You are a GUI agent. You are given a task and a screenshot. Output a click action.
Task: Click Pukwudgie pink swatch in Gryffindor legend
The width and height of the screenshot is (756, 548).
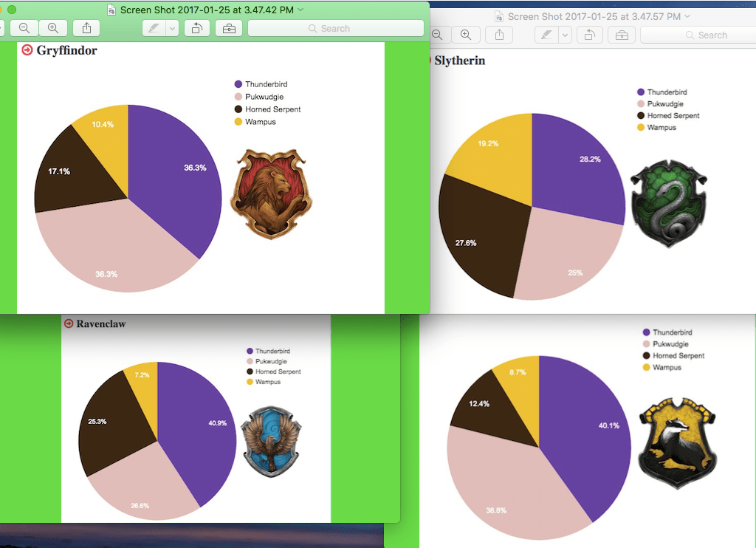click(x=238, y=97)
